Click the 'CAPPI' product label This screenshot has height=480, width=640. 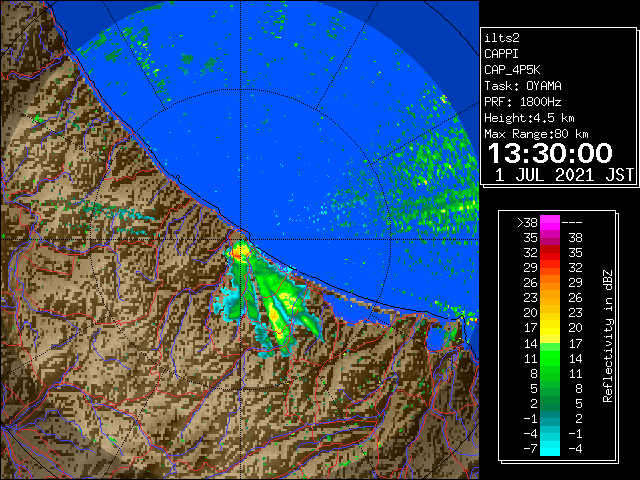(x=501, y=54)
